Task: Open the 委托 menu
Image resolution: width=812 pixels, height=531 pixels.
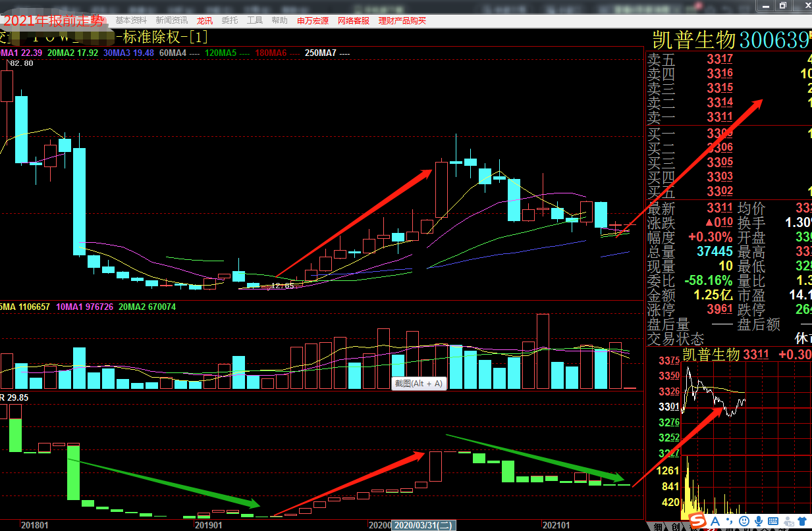Action: point(230,20)
